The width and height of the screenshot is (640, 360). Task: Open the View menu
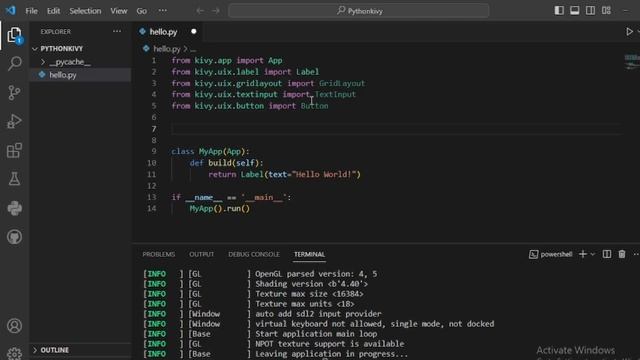[119, 11]
